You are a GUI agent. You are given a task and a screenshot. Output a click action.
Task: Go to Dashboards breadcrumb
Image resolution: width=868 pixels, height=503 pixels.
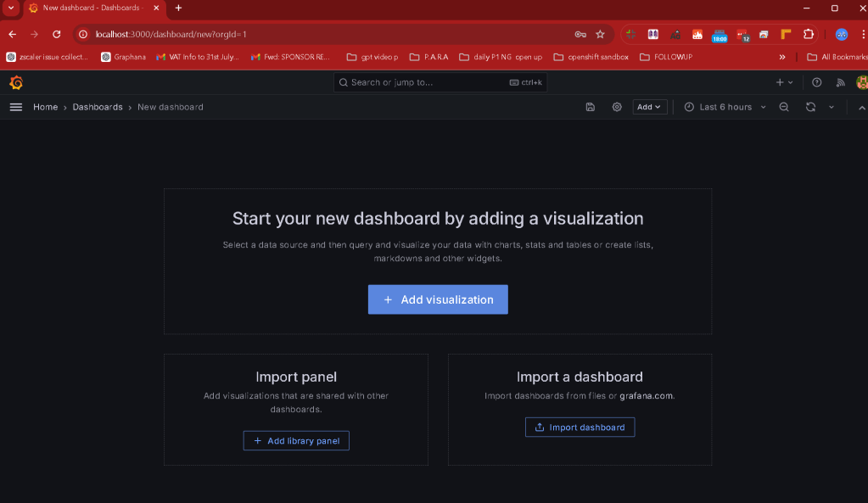click(98, 108)
